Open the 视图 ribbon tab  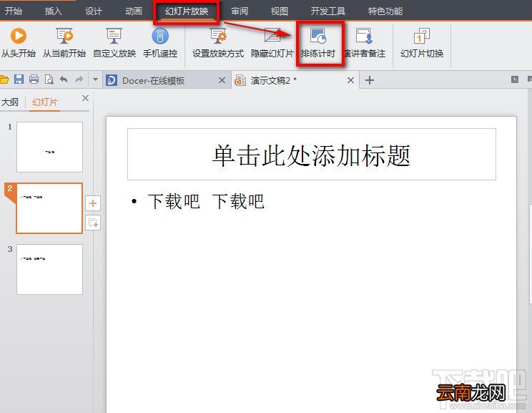tap(280, 11)
